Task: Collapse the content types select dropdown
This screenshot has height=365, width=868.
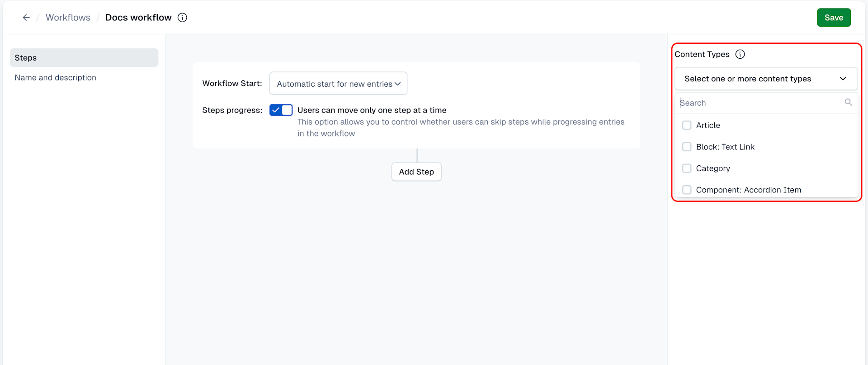Action: click(x=766, y=79)
